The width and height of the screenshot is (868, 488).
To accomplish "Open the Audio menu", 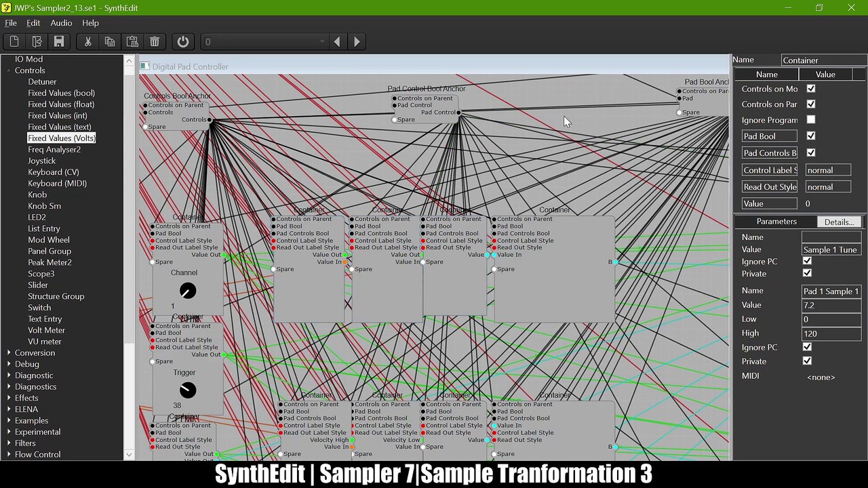I will (61, 23).
